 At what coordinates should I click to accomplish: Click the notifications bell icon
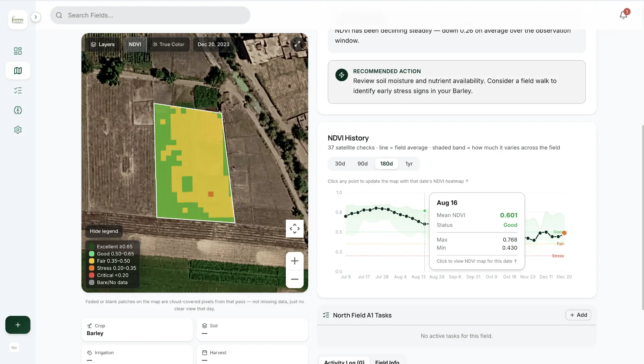[623, 15]
